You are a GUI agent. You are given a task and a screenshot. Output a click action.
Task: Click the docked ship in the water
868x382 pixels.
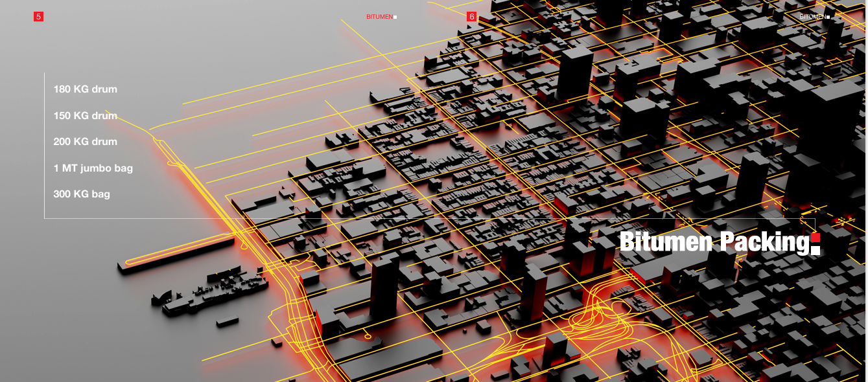tap(207, 293)
